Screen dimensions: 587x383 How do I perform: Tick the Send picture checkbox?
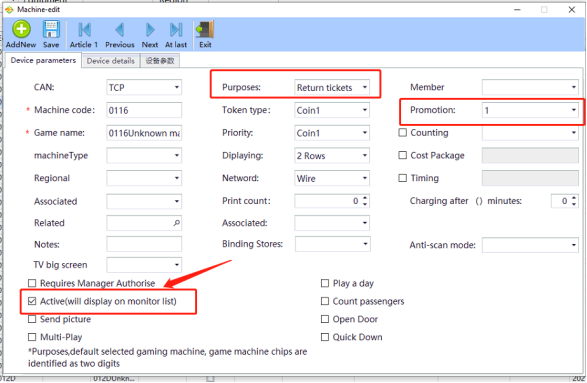click(32, 319)
